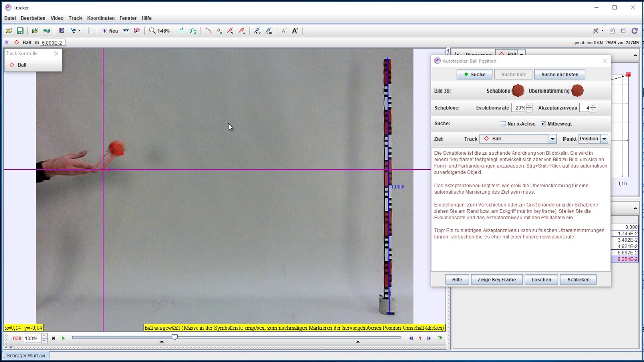This screenshot has height=362, width=644.
Task: Click the Löschen button
Action: [x=541, y=280]
